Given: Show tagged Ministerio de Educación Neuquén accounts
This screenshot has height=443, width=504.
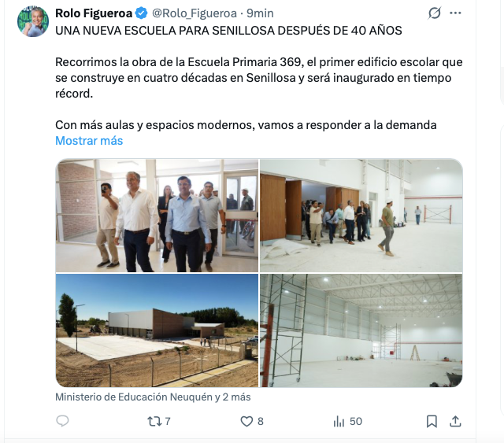Looking at the screenshot, I should pos(153,397).
